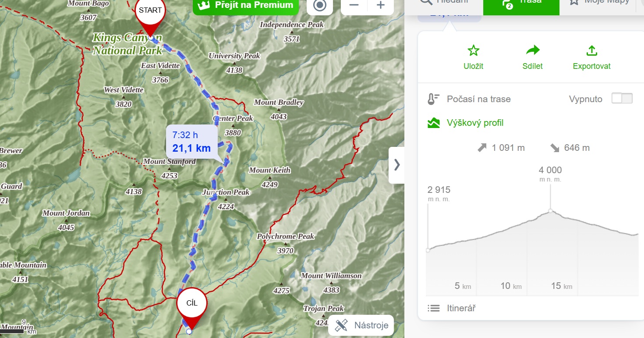The image size is (644, 338).
Task: Select the Trasa tab
Action: [x=521, y=4]
